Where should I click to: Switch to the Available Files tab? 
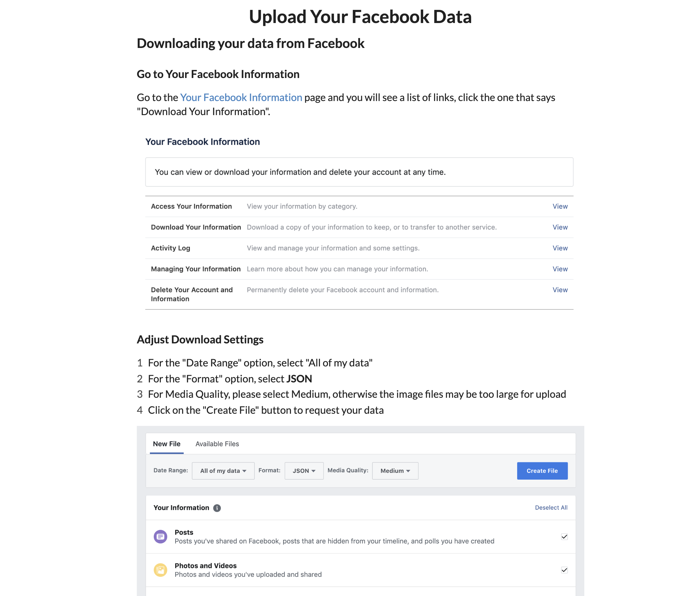coord(217,443)
